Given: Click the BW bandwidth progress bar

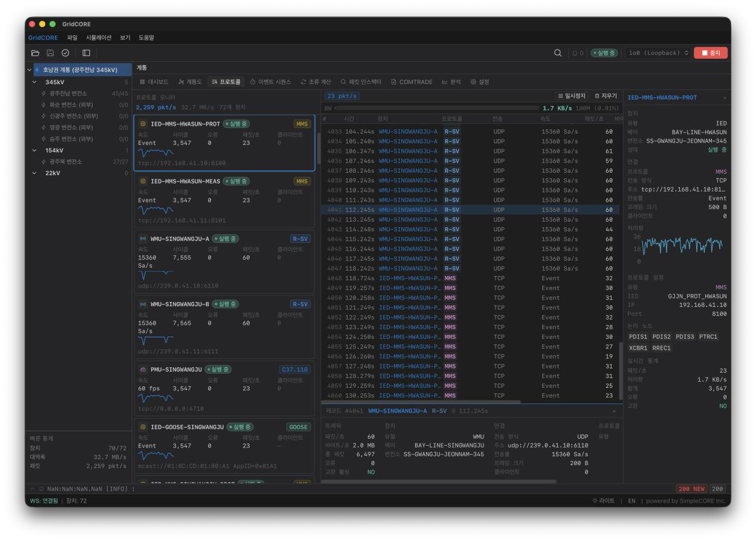Looking at the screenshot, I should pos(436,108).
